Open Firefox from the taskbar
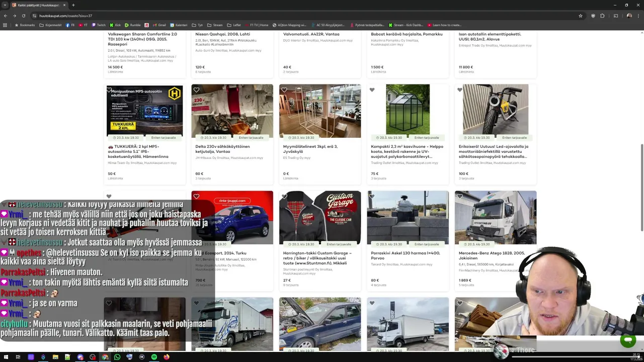The height and width of the screenshot is (362, 644). (x=167, y=357)
